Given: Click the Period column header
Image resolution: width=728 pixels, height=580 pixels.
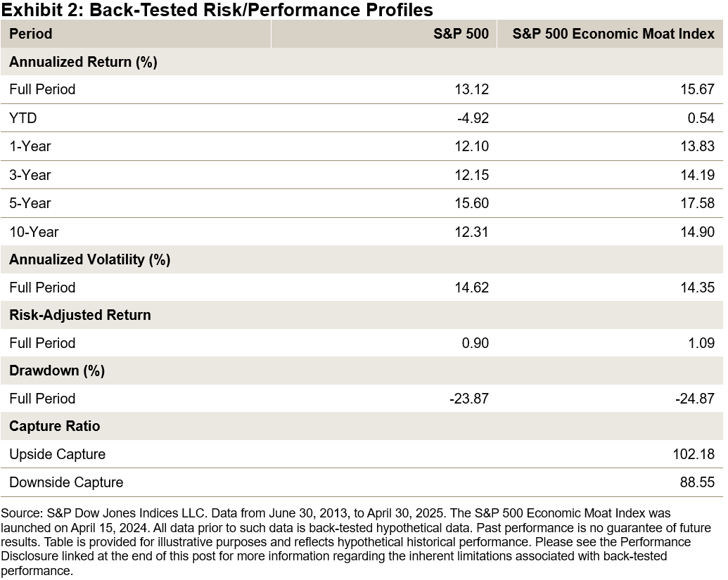Looking at the screenshot, I should (x=31, y=34).
